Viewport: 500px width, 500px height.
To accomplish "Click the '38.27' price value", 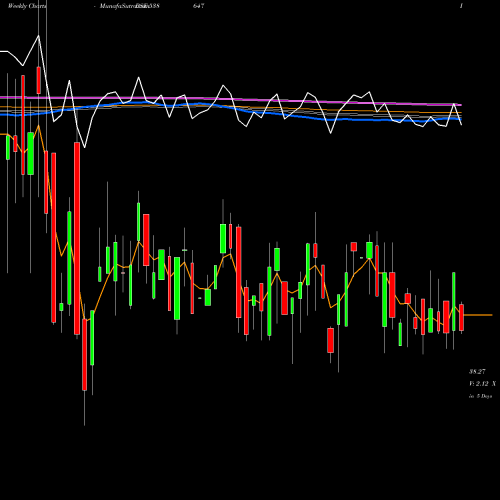I will (x=477, y=371).
